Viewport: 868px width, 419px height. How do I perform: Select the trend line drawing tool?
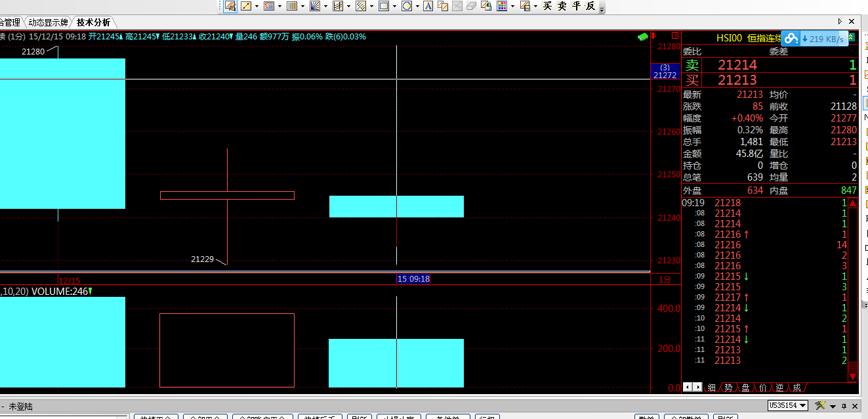(247, 6)
